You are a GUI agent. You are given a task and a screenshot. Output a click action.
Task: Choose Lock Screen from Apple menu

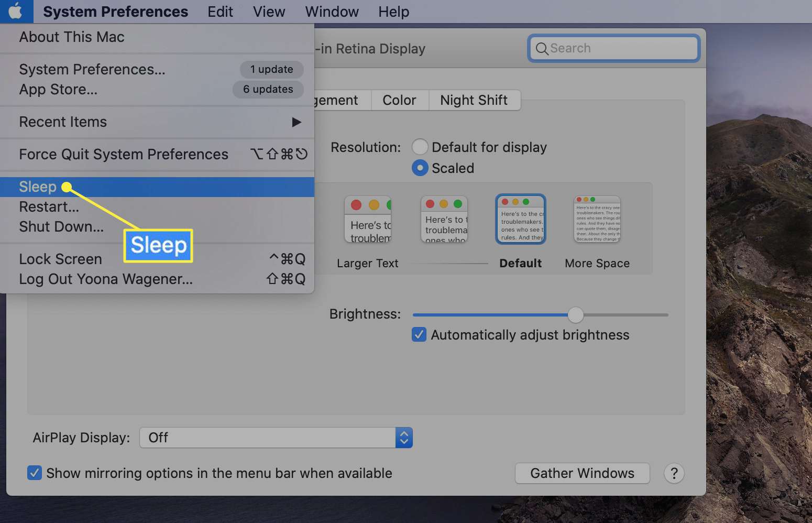click(157, 259)
